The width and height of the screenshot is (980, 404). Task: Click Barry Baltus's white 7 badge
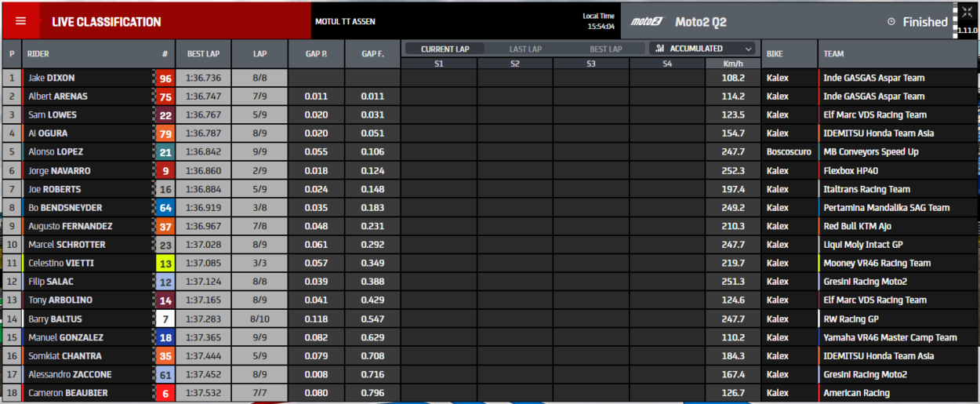[x=165, y=319]
